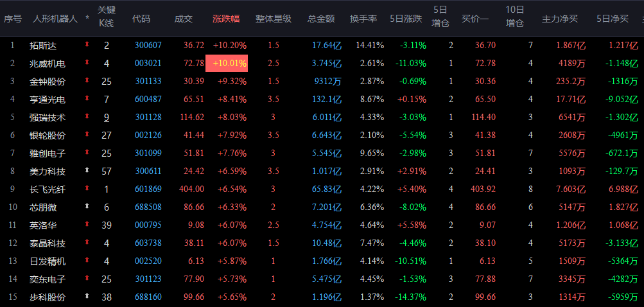
Task: Open stock code 301128
Action: (x=148, y=117)
